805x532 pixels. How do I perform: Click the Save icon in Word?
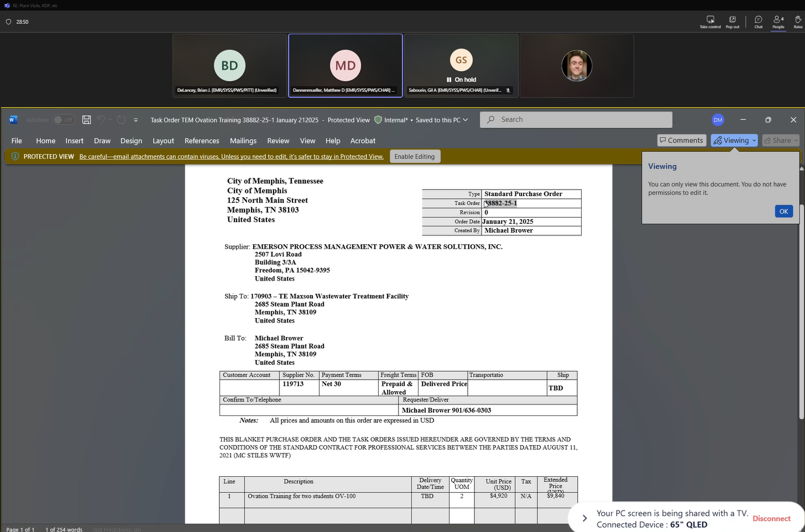click(x=86, y=120)
